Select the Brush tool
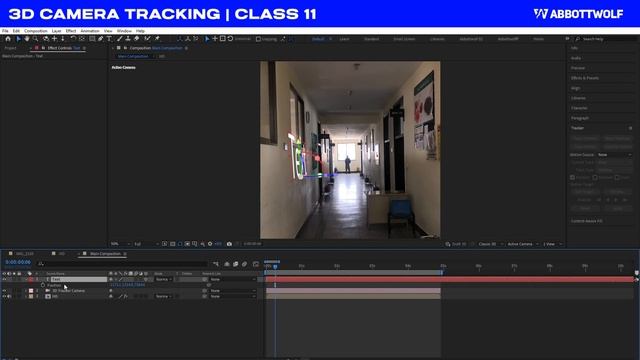 (x=120, y=39)
